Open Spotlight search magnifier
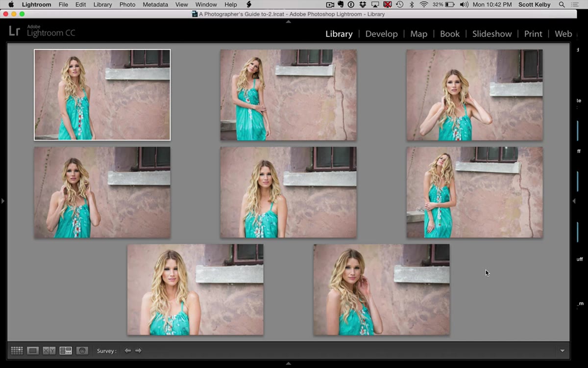Viewport: 588px width, 368px height. [x=562, y=4]
